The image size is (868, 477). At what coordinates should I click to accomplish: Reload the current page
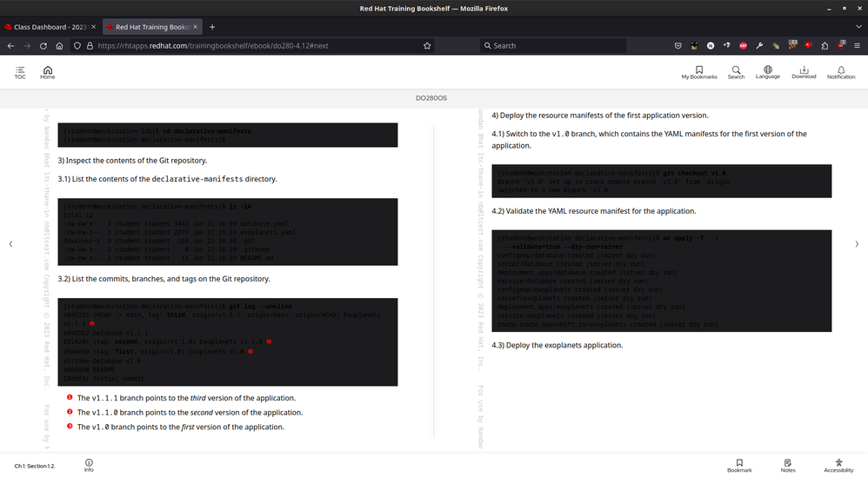coord(43,46)
